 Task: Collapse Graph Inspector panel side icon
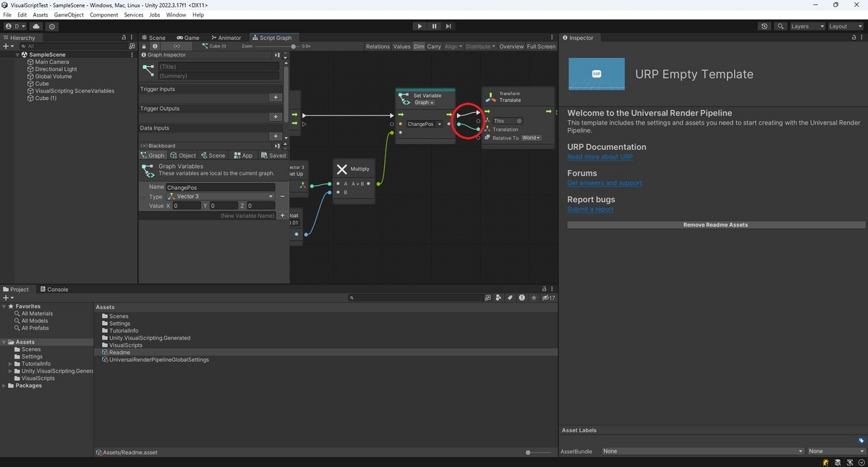pos(277,55)
